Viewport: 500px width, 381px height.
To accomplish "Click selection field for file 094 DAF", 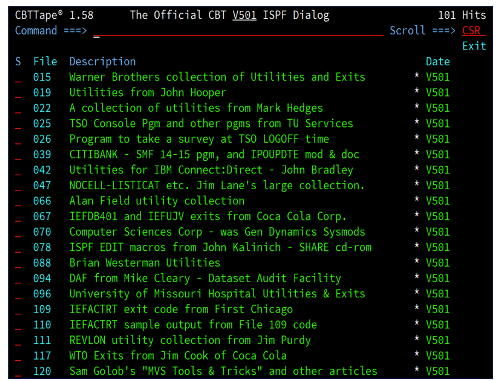I will coord(18,278).
